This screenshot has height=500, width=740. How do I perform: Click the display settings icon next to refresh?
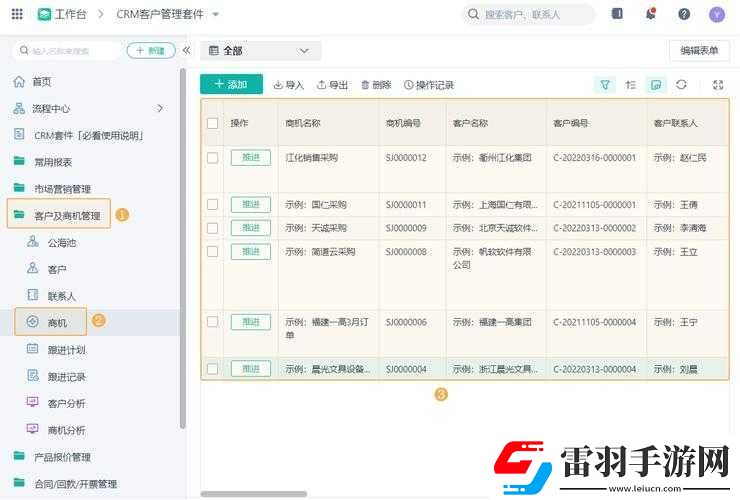[x=656, y=85]
